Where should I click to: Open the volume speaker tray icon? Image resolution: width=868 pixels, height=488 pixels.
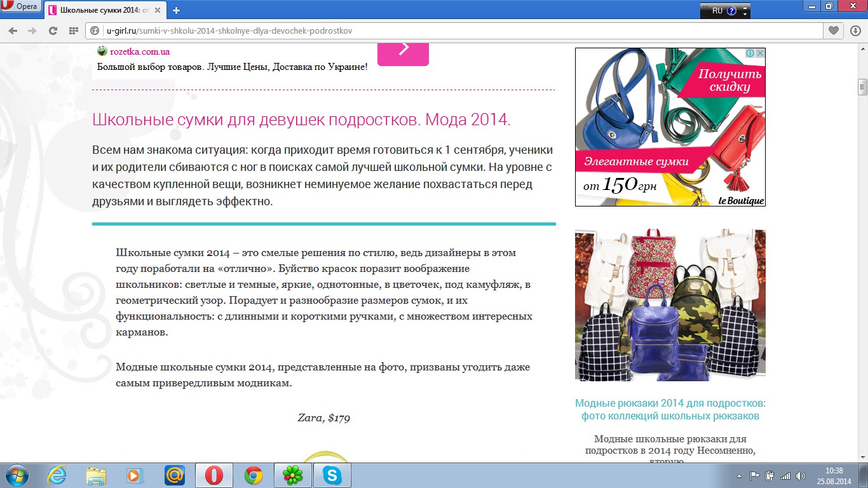(801, 475)
